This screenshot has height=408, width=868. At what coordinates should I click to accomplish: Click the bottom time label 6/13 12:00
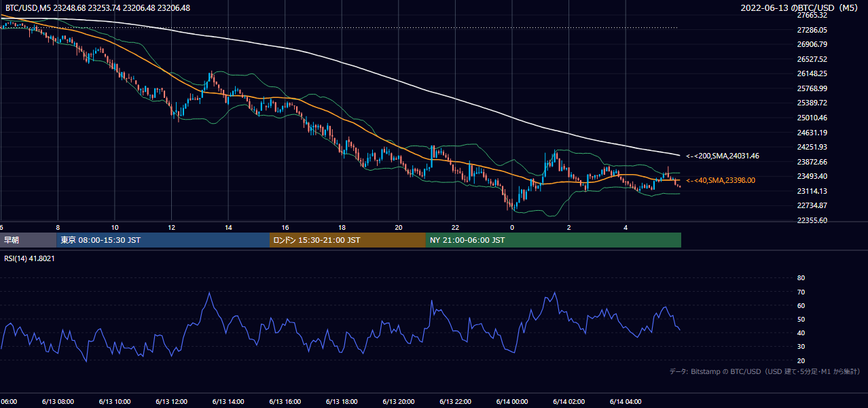point(172,401)
